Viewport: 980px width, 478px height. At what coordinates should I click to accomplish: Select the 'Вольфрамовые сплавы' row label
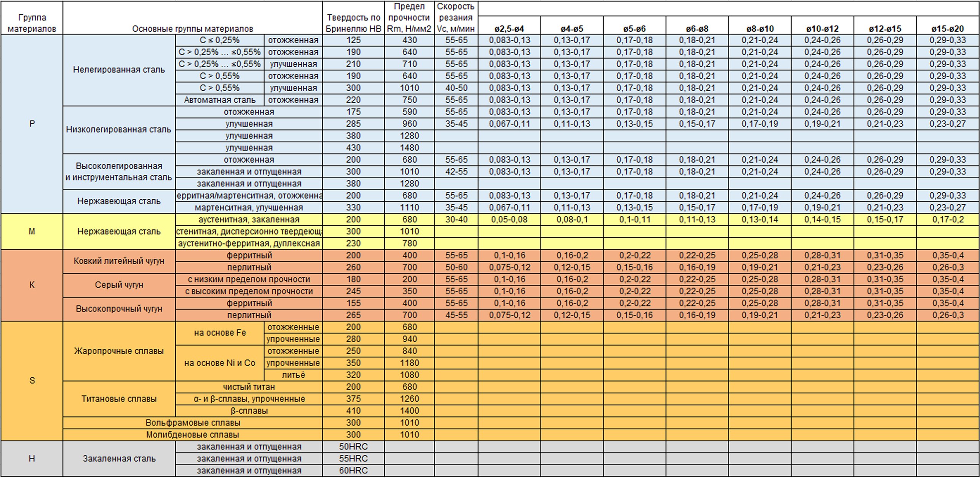point(193,423)
